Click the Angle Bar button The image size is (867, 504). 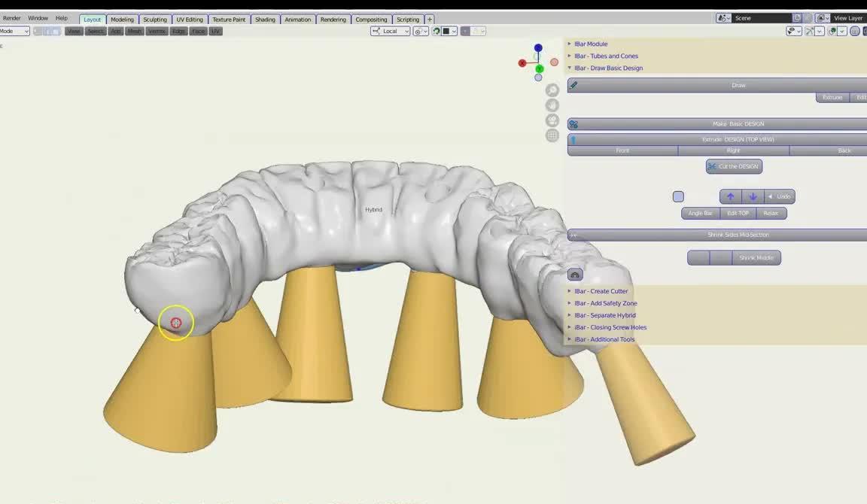[x=701, y=214]
